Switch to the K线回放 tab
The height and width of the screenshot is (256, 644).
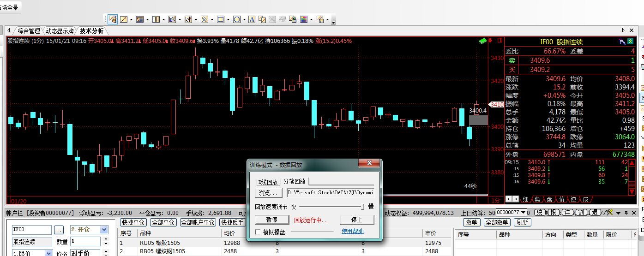click(268, 182)
